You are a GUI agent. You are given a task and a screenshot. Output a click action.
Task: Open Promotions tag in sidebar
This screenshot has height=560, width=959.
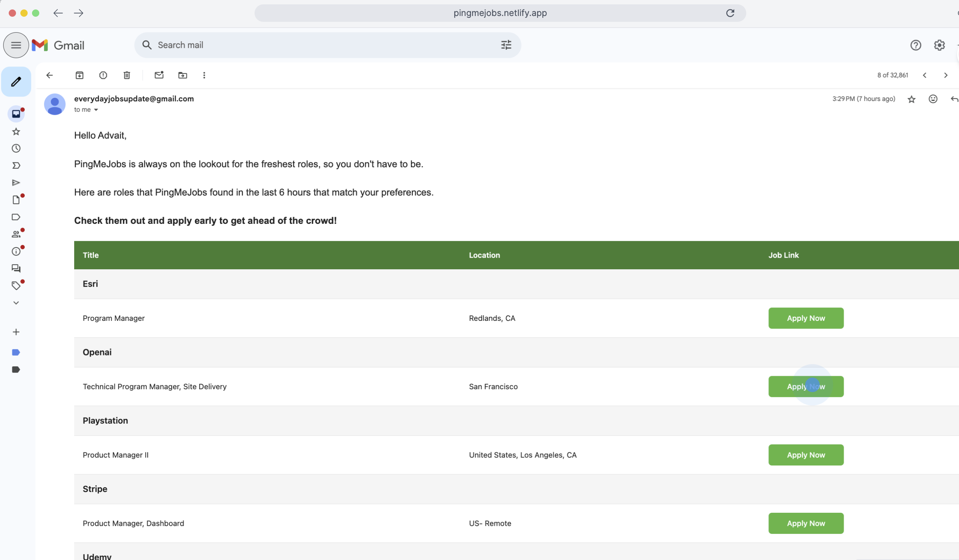tap(16, 286)
